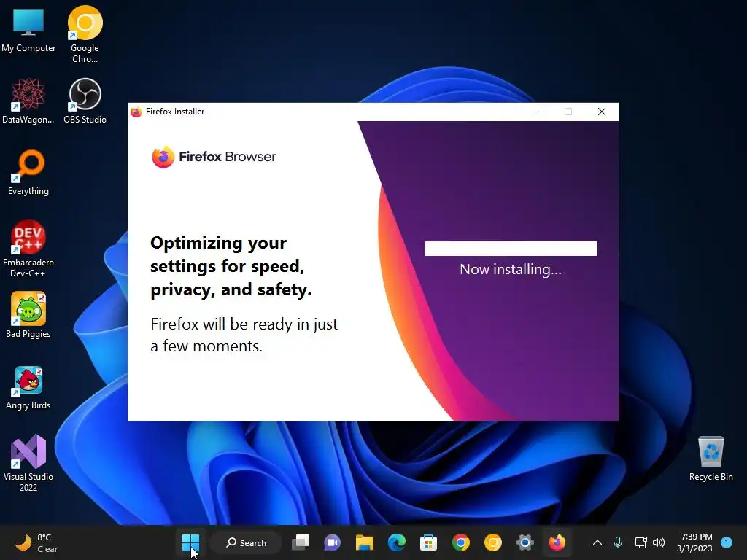The image size is (747, 560).
Task: Select the Angry Birds desktop shortcut
Action: 28,388
